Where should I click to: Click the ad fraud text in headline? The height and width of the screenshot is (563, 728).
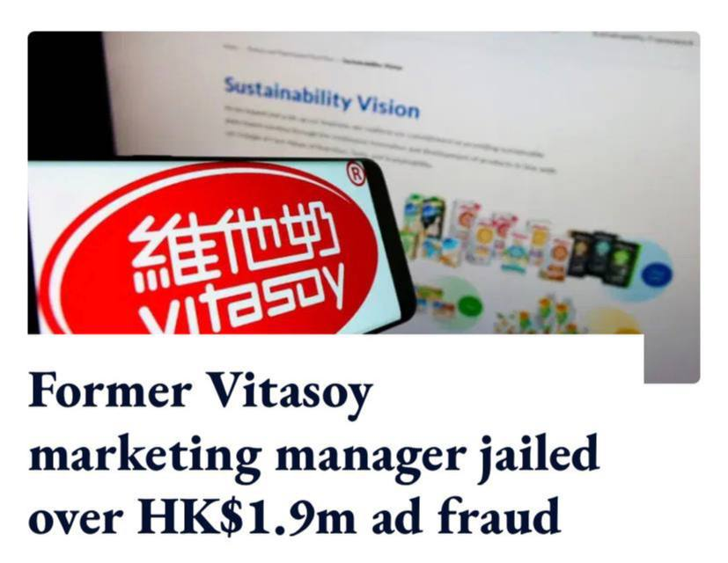tap(467, 515)
